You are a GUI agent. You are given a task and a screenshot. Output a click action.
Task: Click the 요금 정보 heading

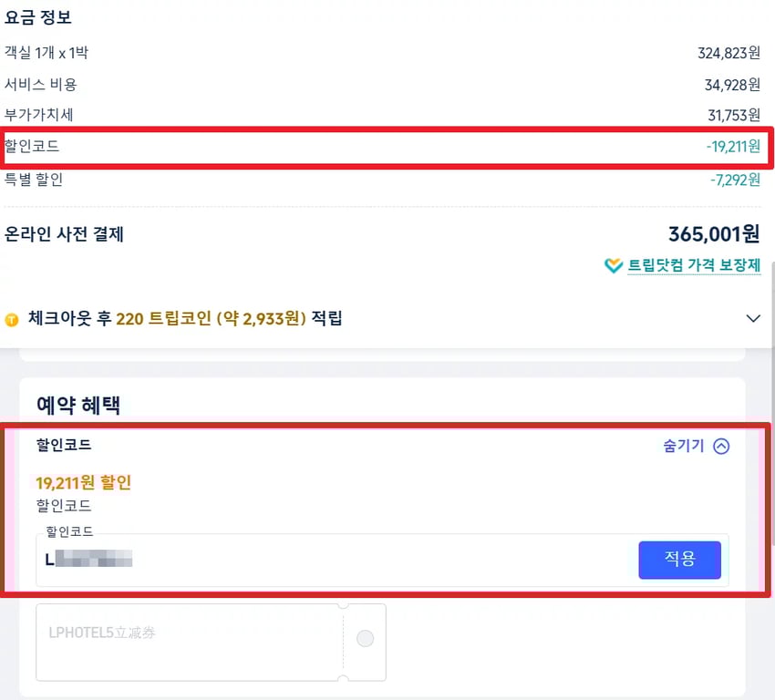[x=38, y=17]
